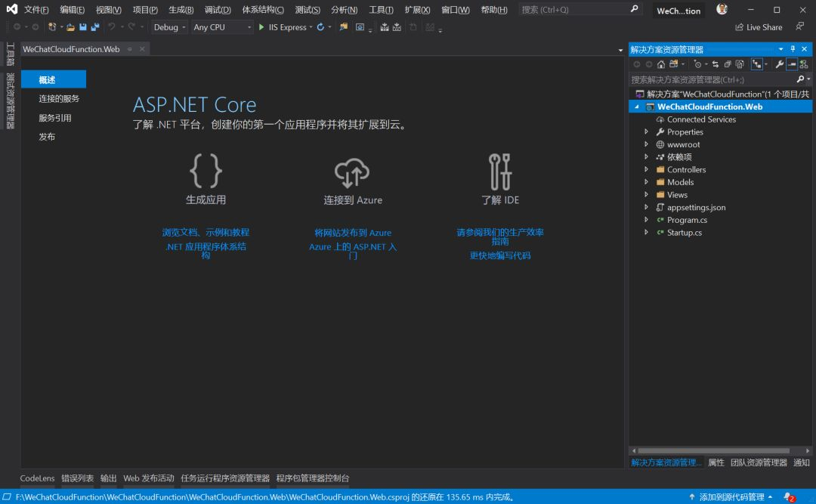Select the 发布 side tab

click(47, 137)
